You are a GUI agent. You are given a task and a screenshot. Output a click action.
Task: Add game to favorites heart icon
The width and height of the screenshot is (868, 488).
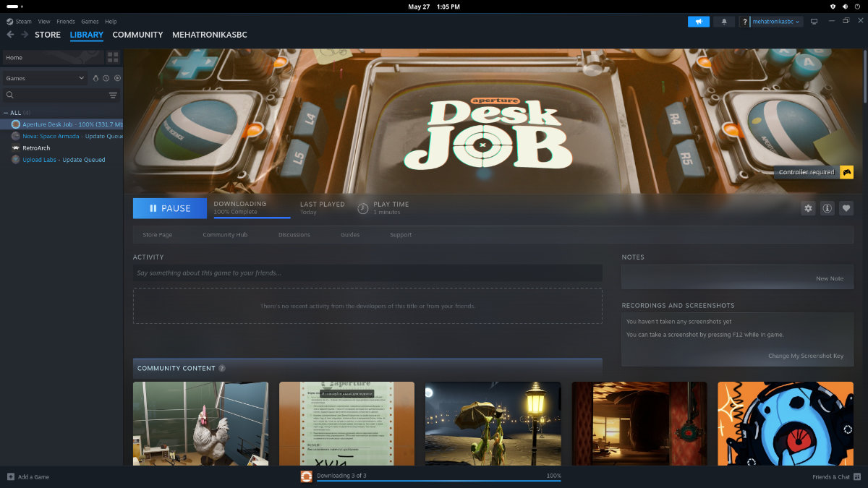[x=846, y=208]
